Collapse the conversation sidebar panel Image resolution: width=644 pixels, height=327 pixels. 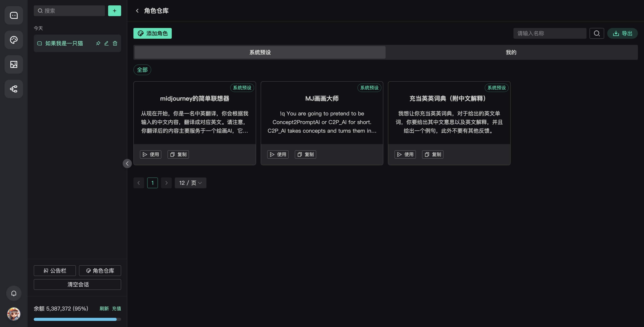coord(127,163)
